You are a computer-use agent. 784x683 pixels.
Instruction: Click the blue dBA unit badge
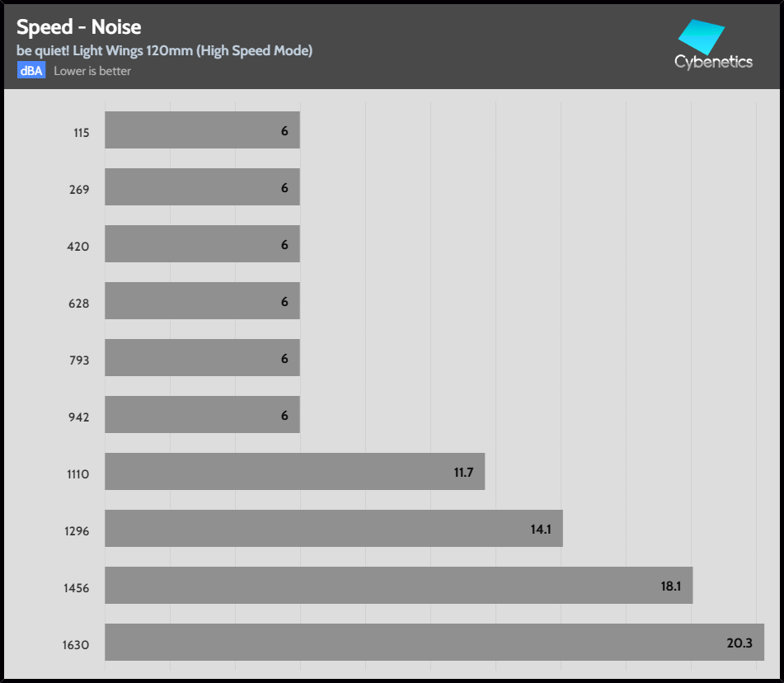click(31, 71)
